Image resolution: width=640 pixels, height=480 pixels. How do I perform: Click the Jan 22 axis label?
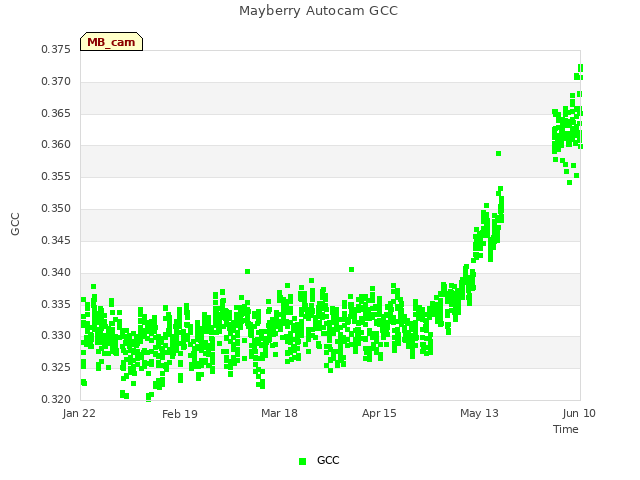(79, 413)
